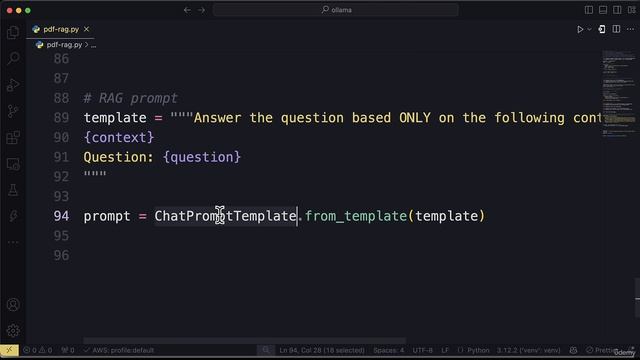The height and width of the screenshot is (360, 640).
Task: Expand the breadcrumb ellipsis segment
Action: [93, 45]
